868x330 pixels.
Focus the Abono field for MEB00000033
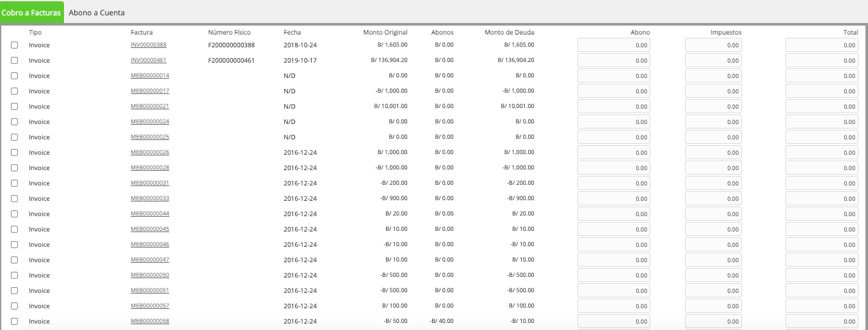[x=614, y=199]
